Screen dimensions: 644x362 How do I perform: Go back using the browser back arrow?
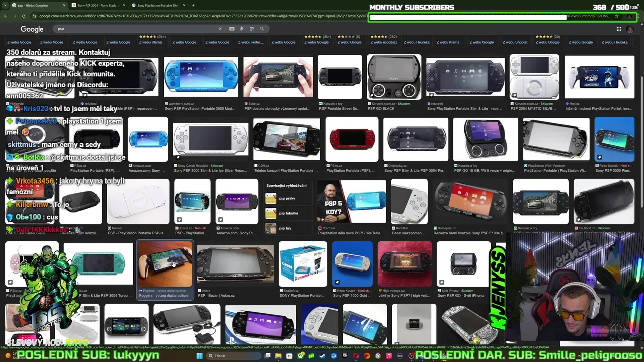coord(6,16)
